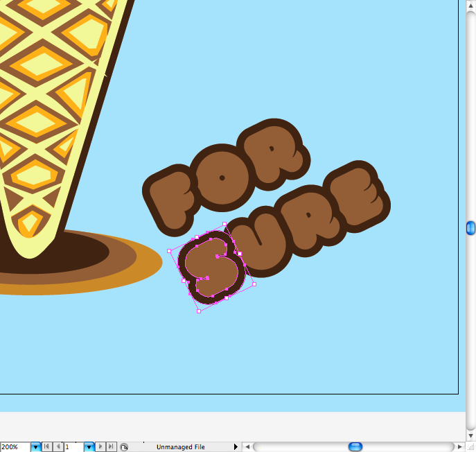Go to first artboard button

click(x=47, y=447)
